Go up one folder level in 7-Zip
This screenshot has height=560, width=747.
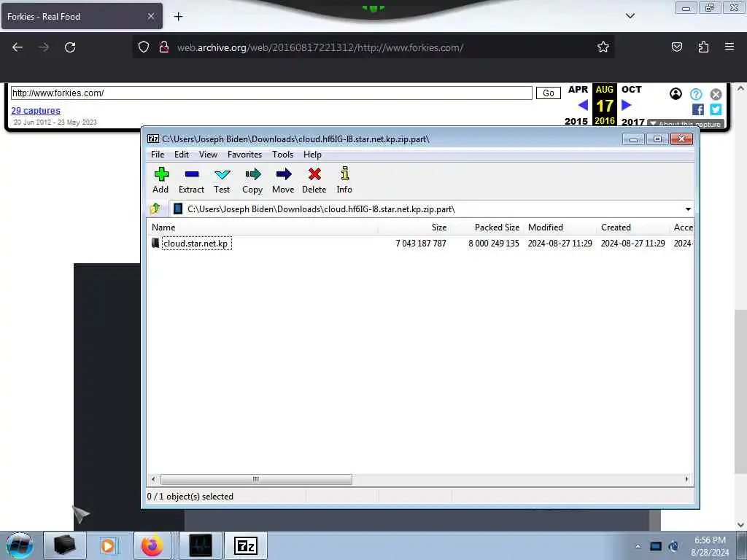pos(155,209)
